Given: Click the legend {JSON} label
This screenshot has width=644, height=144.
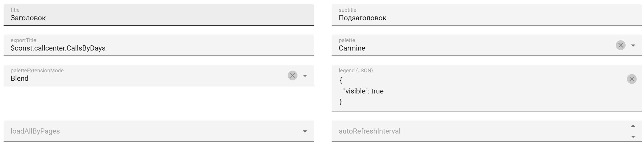Looking at the screenshot, I should (355, 71).
